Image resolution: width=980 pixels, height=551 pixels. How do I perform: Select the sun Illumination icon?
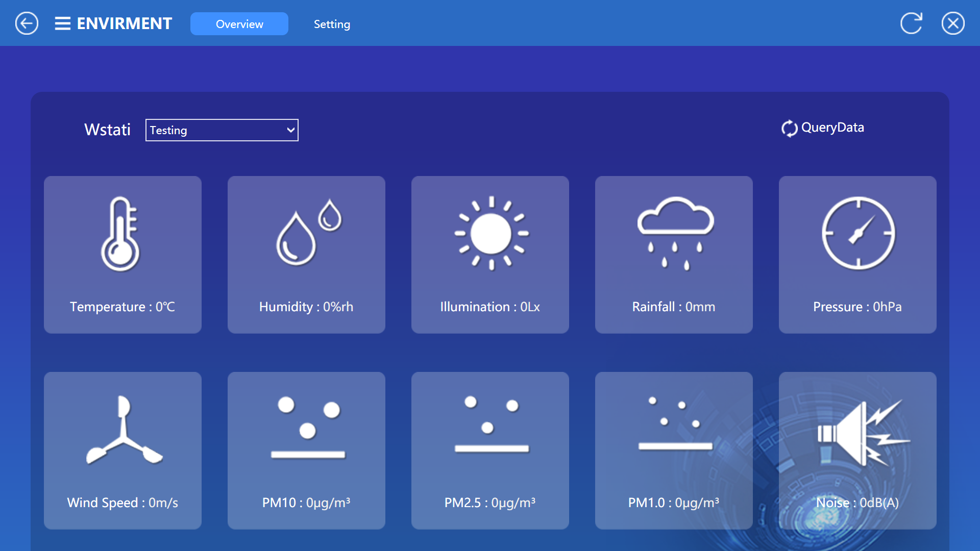pyautogui.click(x=492, y=233)
